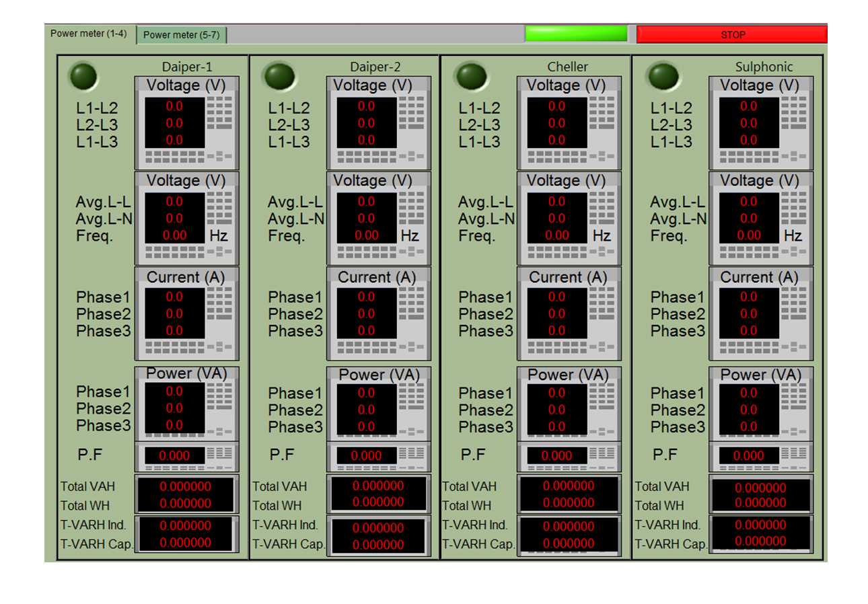This screenshot has height=604, width=868.
Task: Click the Cheller P.F value
Action: pos(557,455)
